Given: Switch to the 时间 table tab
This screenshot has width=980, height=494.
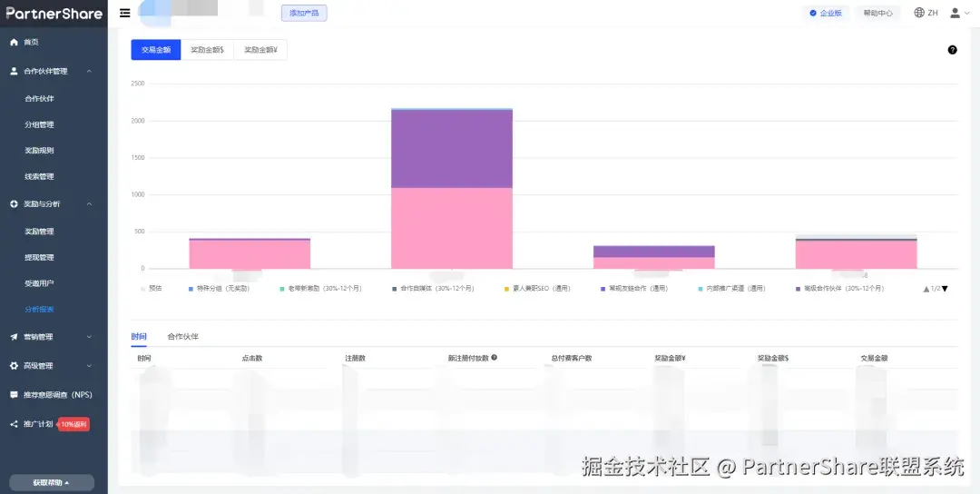Looking at the screenshot, I should click(x=139, y=336).
